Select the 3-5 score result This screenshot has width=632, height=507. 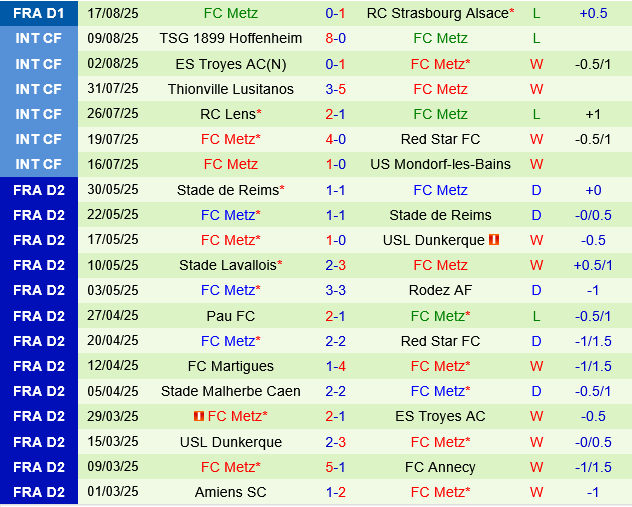336,89
